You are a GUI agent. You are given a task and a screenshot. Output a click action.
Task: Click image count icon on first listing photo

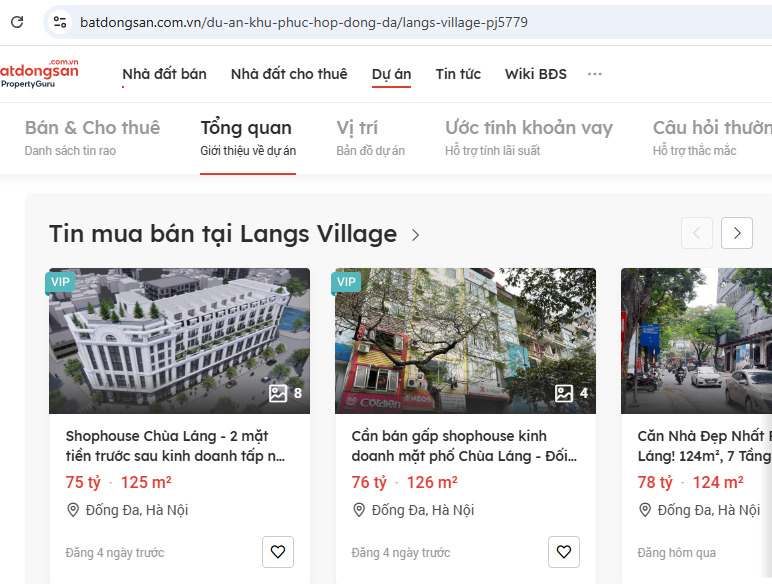pos(279,393)
